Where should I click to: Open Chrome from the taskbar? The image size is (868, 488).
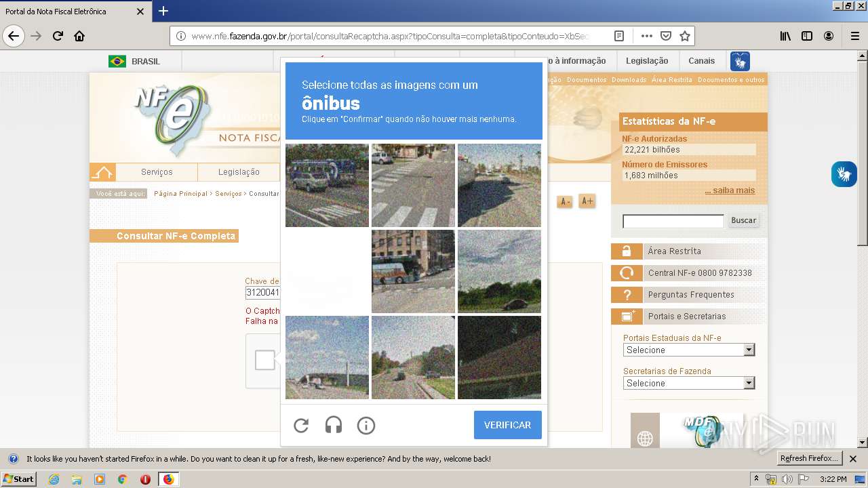122,479
